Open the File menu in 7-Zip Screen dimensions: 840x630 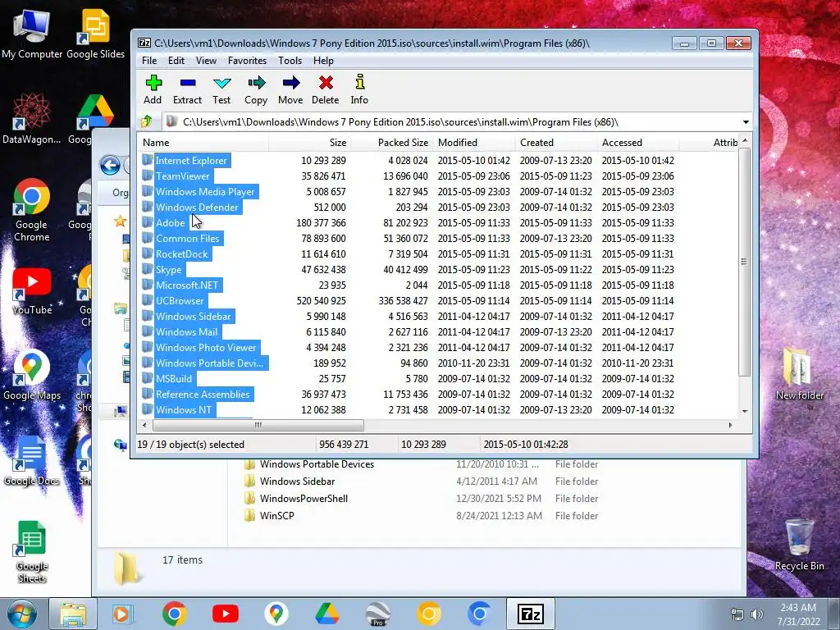pyautogui.click(x=149, y=61)
